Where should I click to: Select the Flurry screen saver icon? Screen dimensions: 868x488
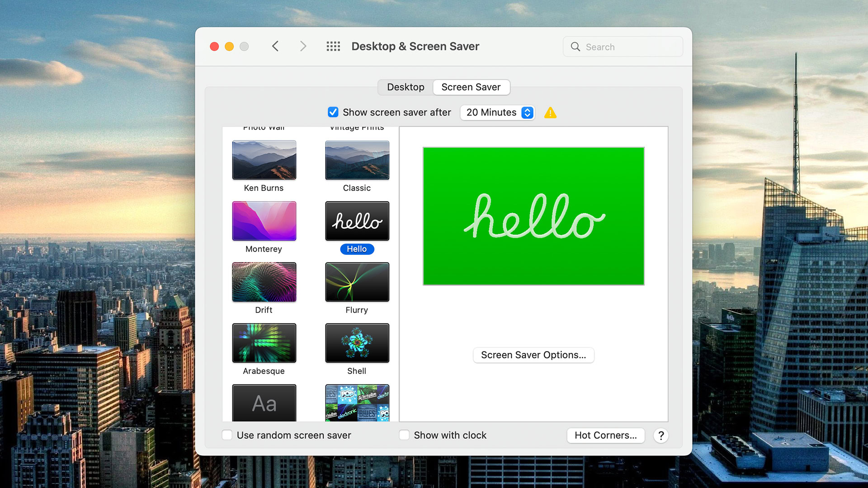click(x=357, y=282)
